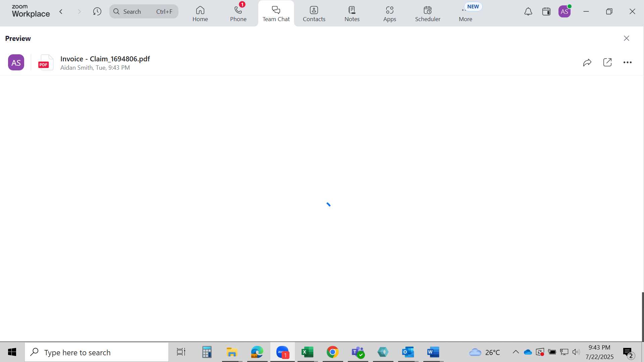Image resolution: width=644 pixels, height=362 pixels.
Task: Open the three-dot more options menu
Action: click(x=628, y=62)
